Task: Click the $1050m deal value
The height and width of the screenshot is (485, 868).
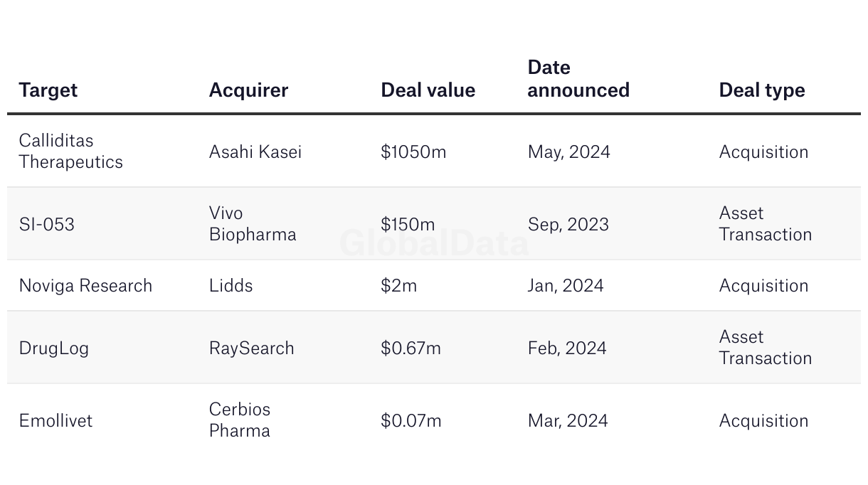Action: coord(413,152)
